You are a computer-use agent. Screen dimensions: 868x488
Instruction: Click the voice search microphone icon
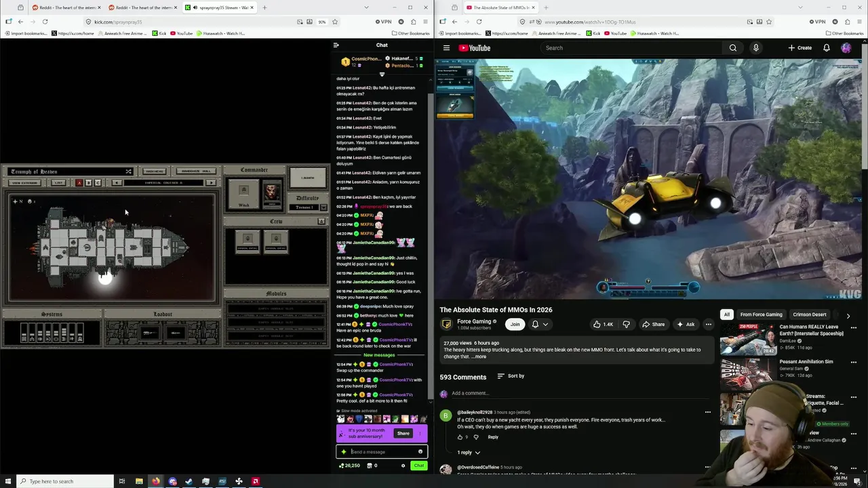click(755, 48)
